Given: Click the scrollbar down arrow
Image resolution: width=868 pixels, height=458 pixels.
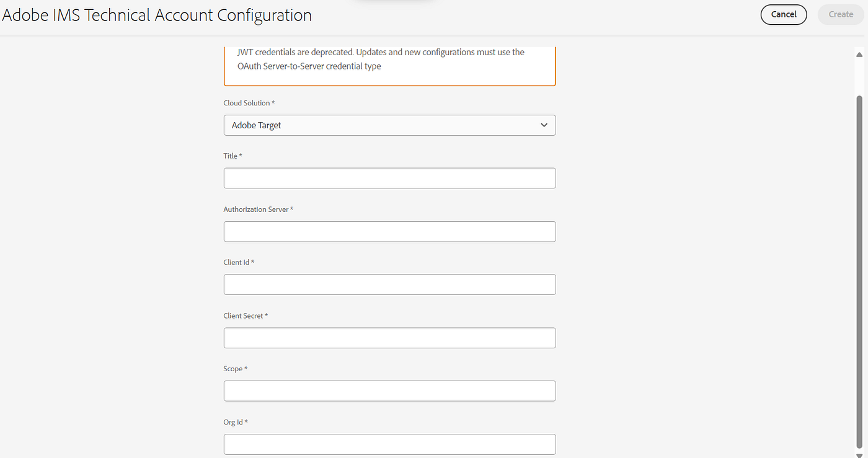Looking at the screenshot, I should pos(859,455).
